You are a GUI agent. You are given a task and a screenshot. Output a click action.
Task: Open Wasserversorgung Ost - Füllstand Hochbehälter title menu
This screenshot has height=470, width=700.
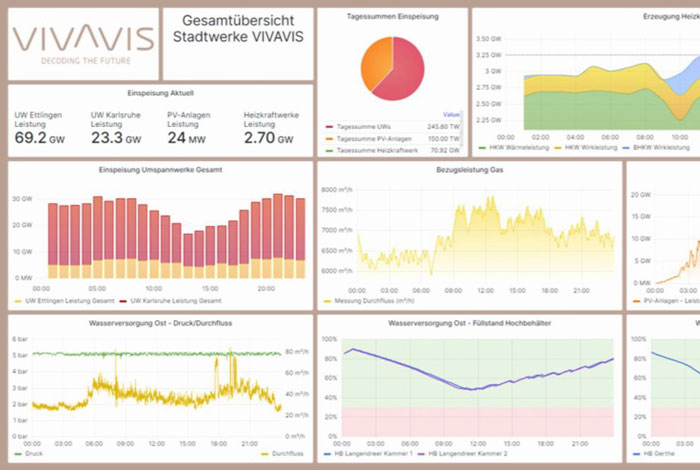point(468,324)
